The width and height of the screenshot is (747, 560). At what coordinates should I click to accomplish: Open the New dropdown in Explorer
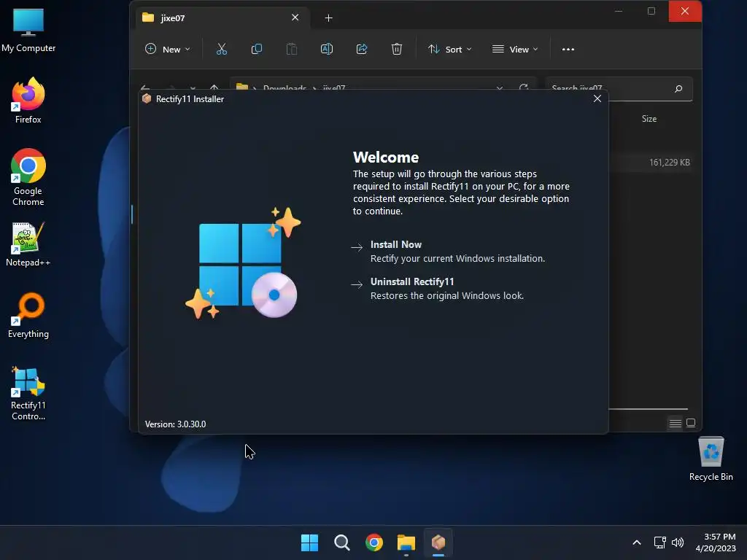click(168, 49)
